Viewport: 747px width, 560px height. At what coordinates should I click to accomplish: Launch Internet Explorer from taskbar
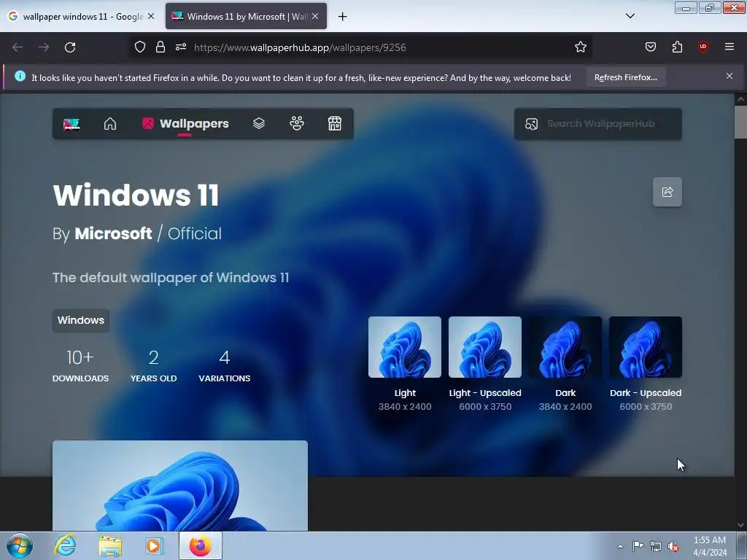[65, 545]
